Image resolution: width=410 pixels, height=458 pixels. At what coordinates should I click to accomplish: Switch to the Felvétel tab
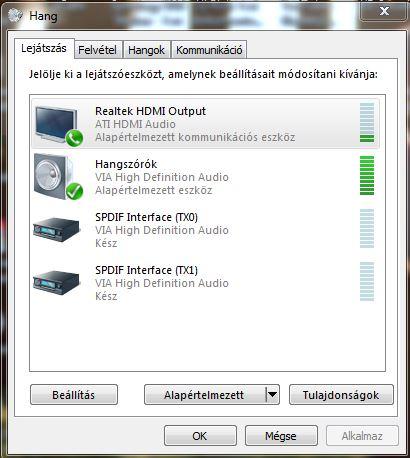click(x=97, y=50)
